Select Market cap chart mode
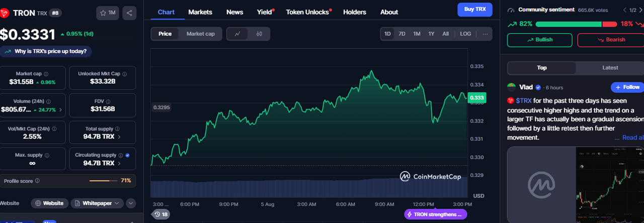Screen dimensions: 644x223 pos(200,34)
